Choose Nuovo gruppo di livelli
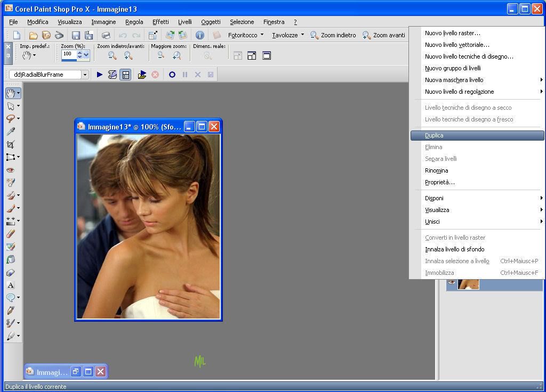The height and width of the screenshot is (392, 546). [x=477, y=68]
